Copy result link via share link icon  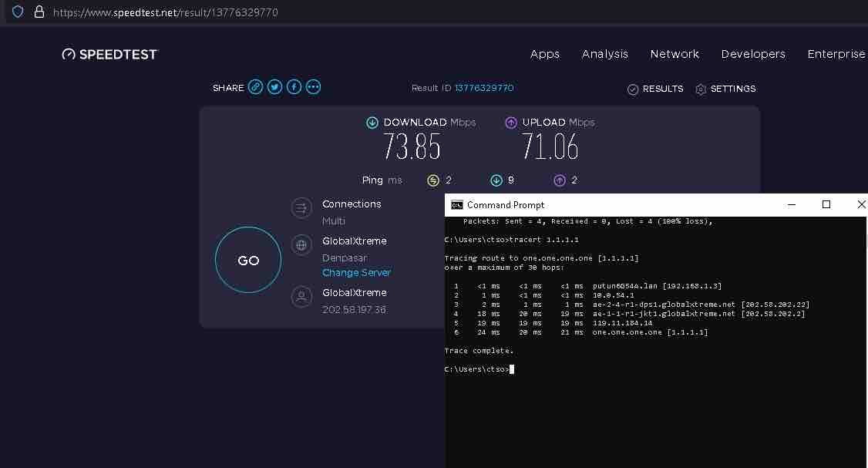tap(255, 87)
